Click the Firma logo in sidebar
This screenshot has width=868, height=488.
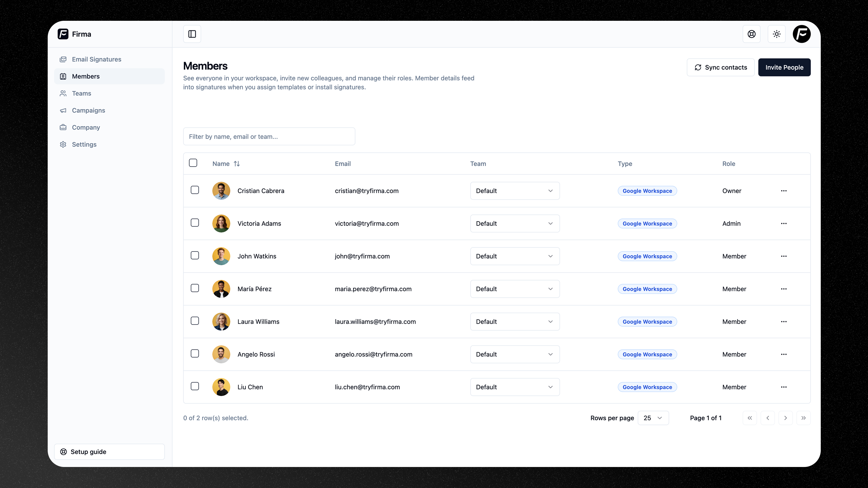click(x=63, y=34)
